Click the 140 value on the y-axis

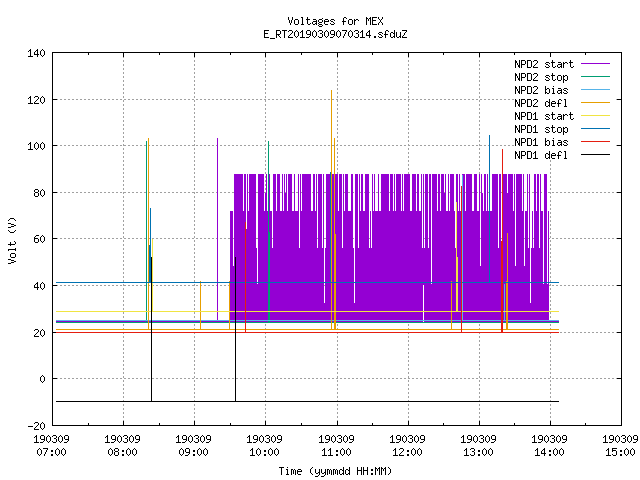click(36, 53)
